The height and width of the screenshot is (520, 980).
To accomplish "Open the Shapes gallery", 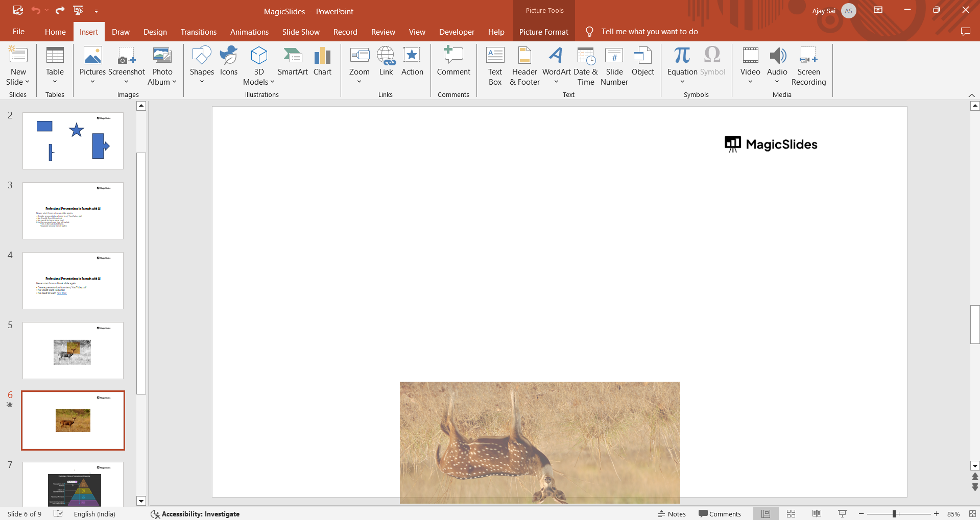I will point(202,65).
